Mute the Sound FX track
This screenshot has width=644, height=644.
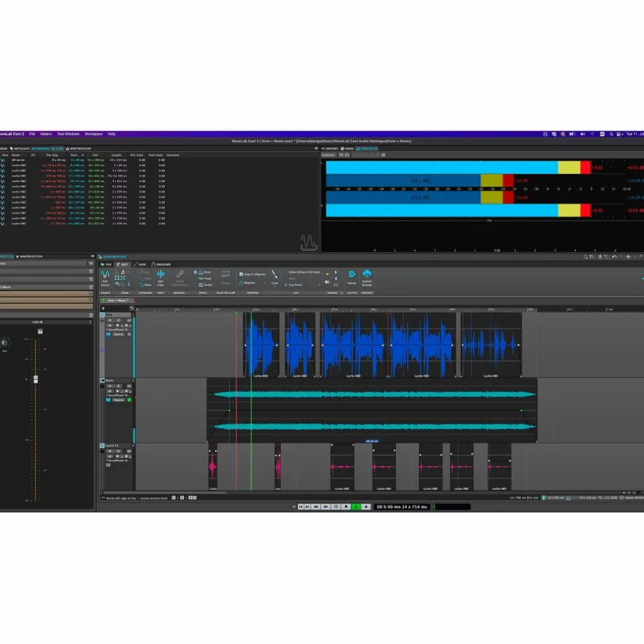coord(110,451)
